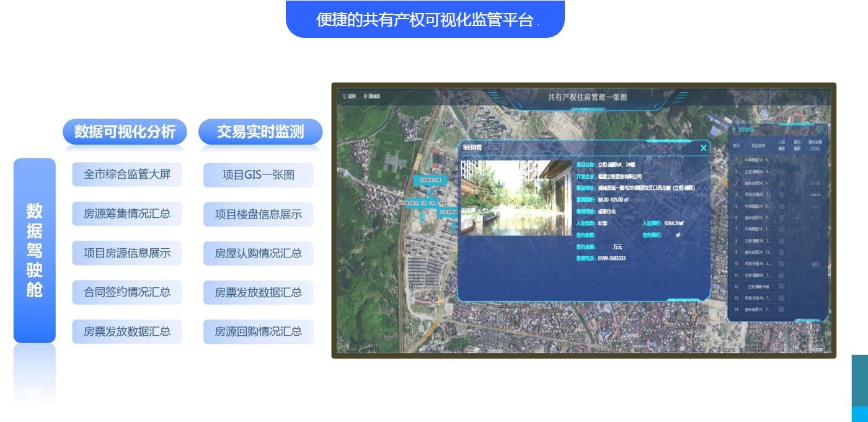Click the 返回 back icon
This screenshot has height=422, width=868.
(x=346, y=97)
